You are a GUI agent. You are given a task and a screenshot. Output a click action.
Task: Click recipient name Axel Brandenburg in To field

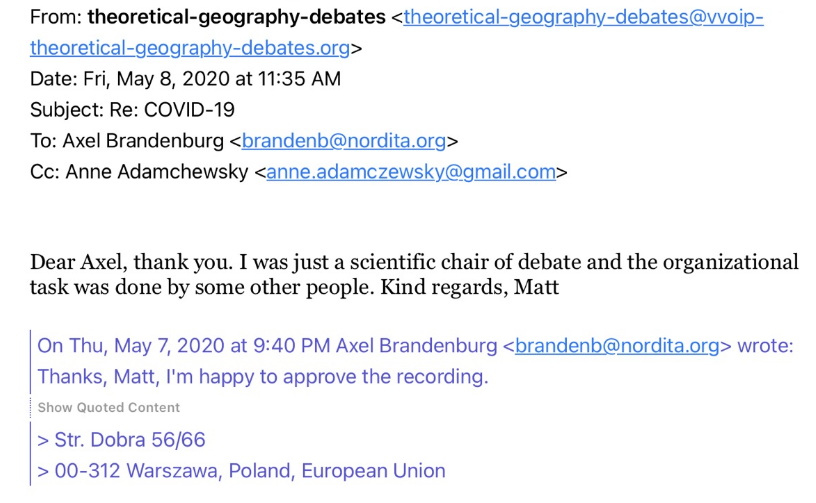[143, 141]
